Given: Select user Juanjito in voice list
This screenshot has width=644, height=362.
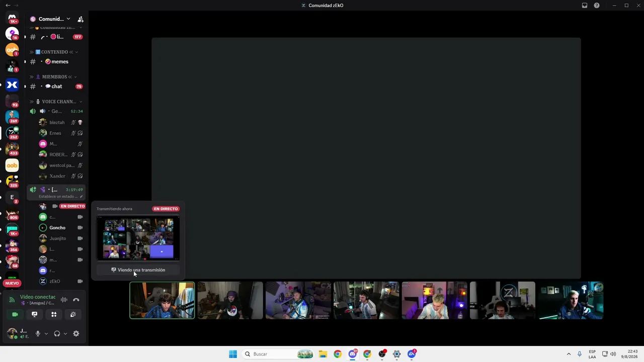Looking at the screenshot, I should point(61,238).
